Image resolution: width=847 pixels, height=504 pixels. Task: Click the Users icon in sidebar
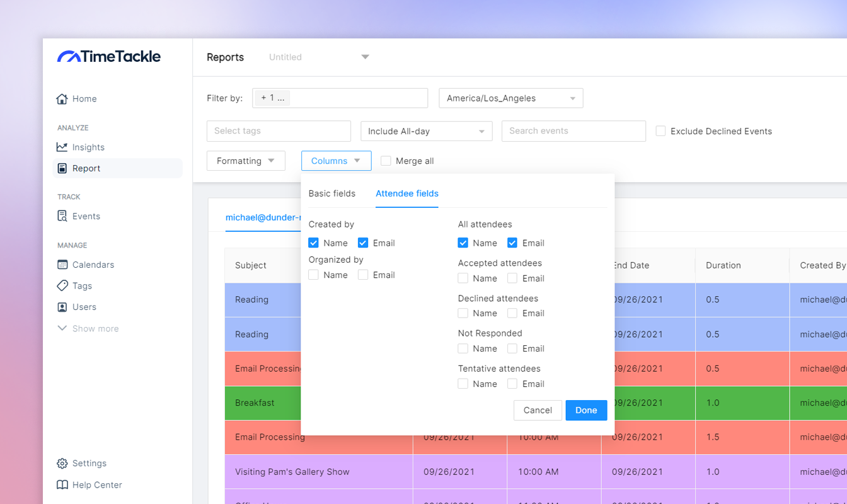[x=62, y=307]
